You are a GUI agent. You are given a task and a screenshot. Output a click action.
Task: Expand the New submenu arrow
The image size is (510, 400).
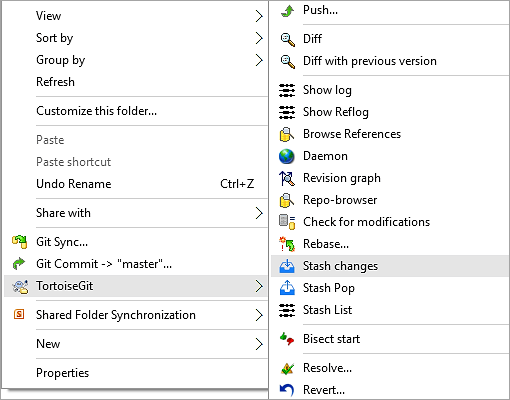(x=259, y=344)
